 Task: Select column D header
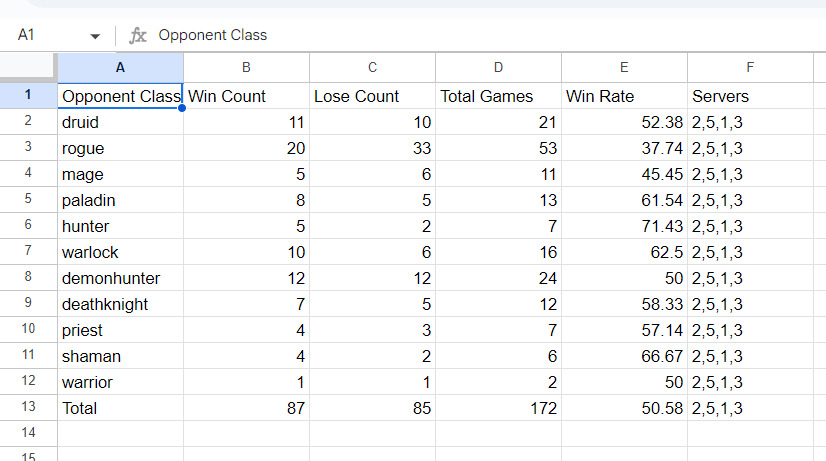pos(498,67)
